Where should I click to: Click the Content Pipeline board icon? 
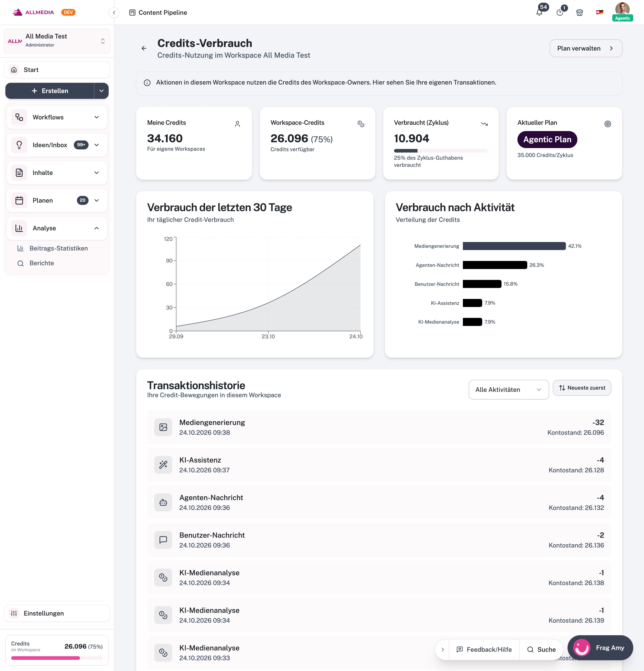[132, 13]
